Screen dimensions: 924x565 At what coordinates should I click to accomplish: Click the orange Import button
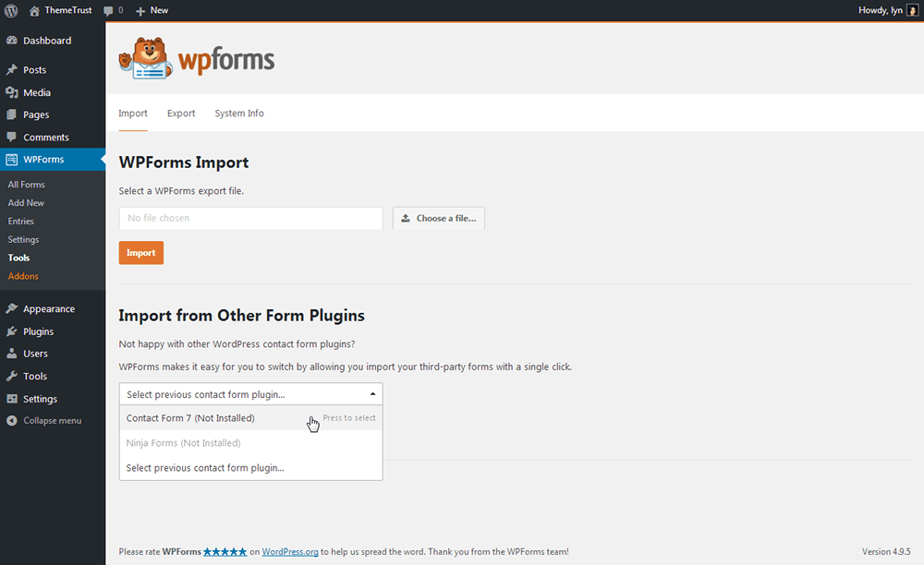point(140,252)
